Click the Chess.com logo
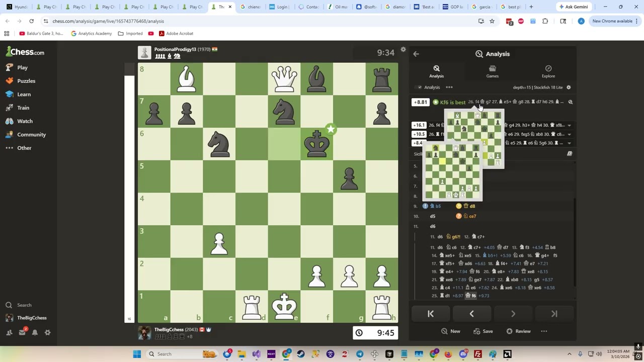The width and height of the screenshot is (644, 362). pos(25,52)
